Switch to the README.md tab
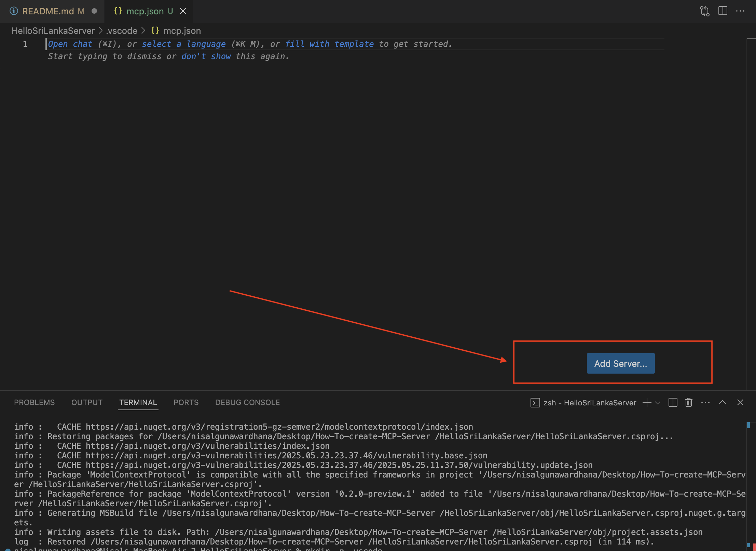Image resolution: width=756 pixels, height=551 pixels. [x=48, y=11]
